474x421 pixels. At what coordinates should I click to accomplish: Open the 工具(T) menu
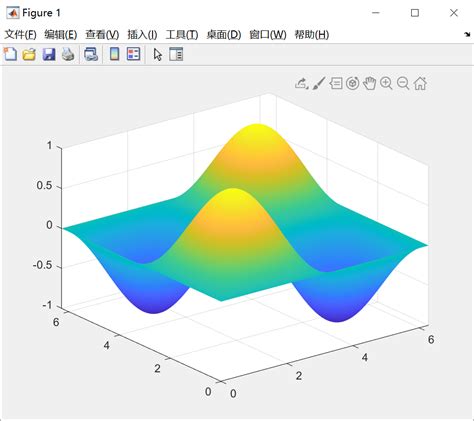(x=182, y=34)
